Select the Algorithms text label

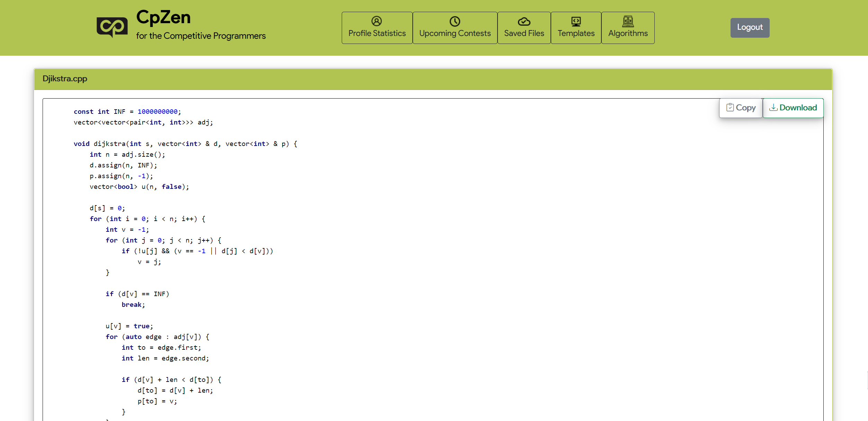coord(628,34)
